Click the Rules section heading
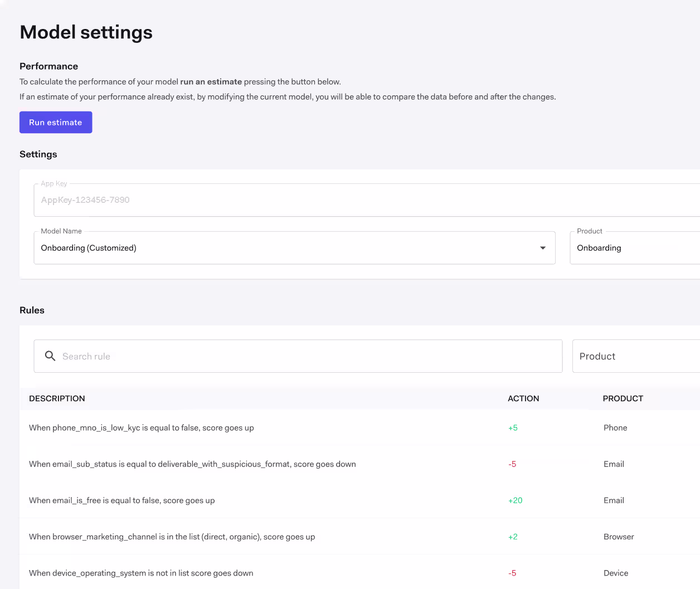This screenshot has height=589, width=700. point(32,310)
